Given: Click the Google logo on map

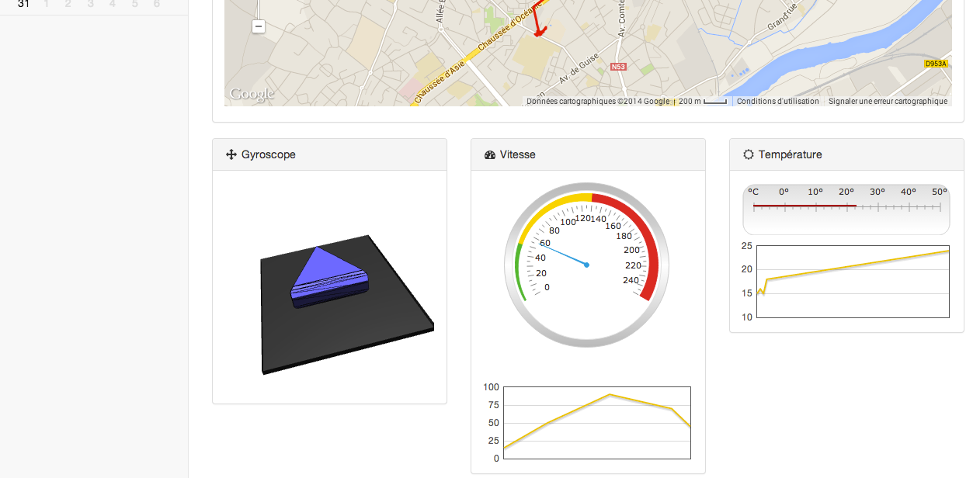Looking at the screenshot, I should click(252, 95).
